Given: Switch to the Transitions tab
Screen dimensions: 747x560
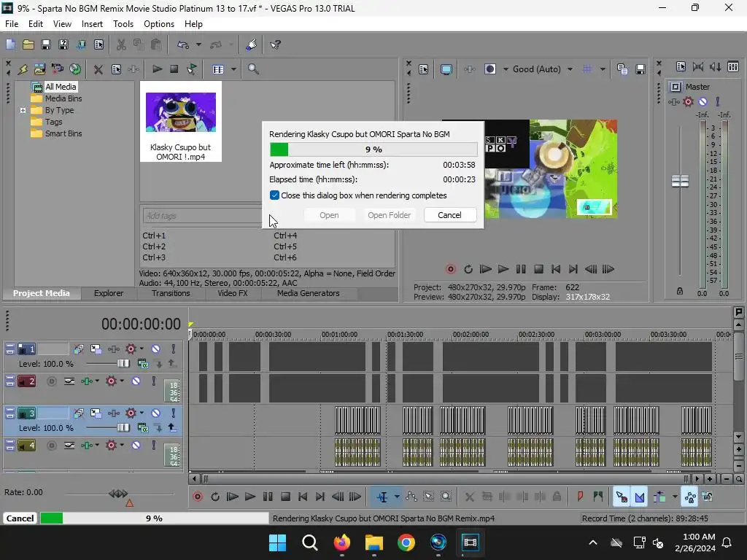Looking at the screenshot, I should click(x=171, y=293).
